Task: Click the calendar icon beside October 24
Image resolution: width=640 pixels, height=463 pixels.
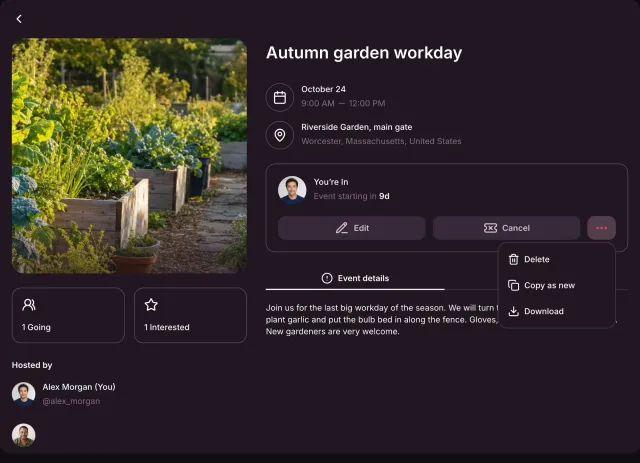Action: click(x=280, y=98)
